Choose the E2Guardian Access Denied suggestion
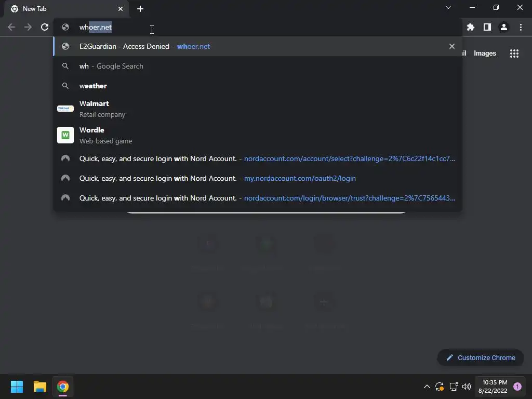Viewport: 532px width, 399px height. click(x=258, y=46)
